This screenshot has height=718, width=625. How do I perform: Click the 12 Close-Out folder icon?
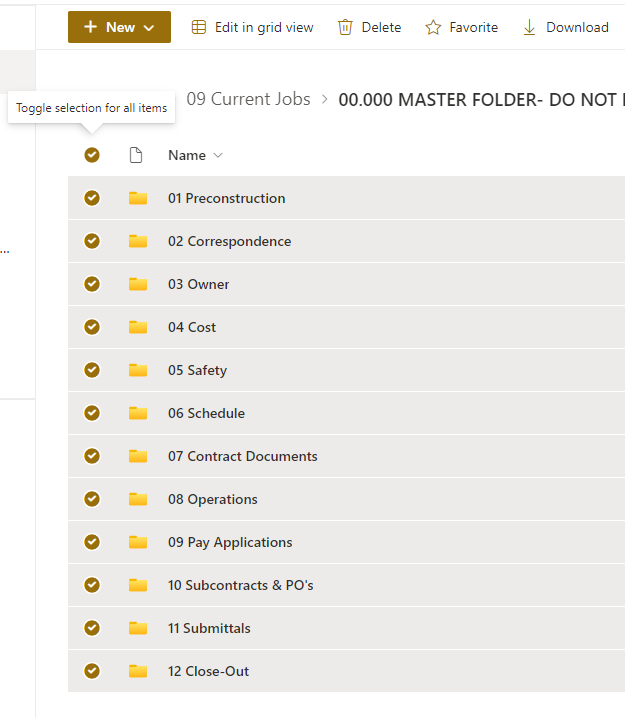coord(138,671)
